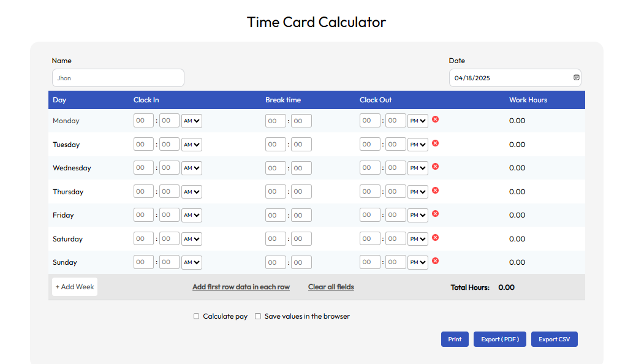The image size is (636, 364).
Task: Open the calendar picker in Date field
Action: (x=576, y=77)
